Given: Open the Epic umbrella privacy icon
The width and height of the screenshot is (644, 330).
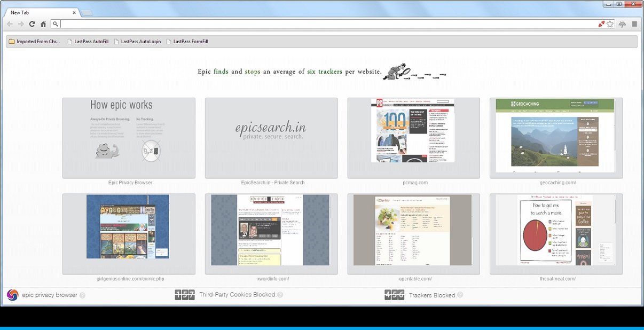Looking at the screenshot, I should pyautogui.click(x=623, y=24).
